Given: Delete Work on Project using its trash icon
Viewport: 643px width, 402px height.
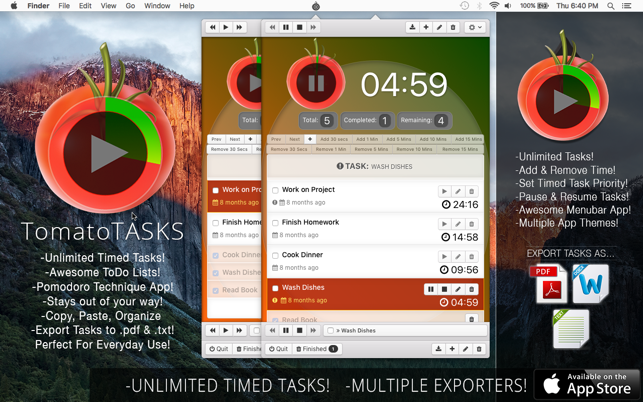Looking at the screenshot, I should click(472, 191).
